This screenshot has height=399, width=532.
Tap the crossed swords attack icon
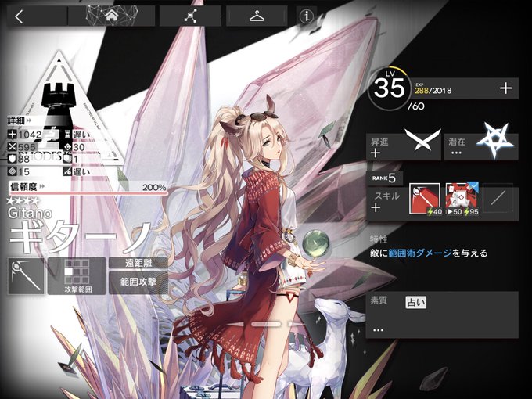[13, 146]
